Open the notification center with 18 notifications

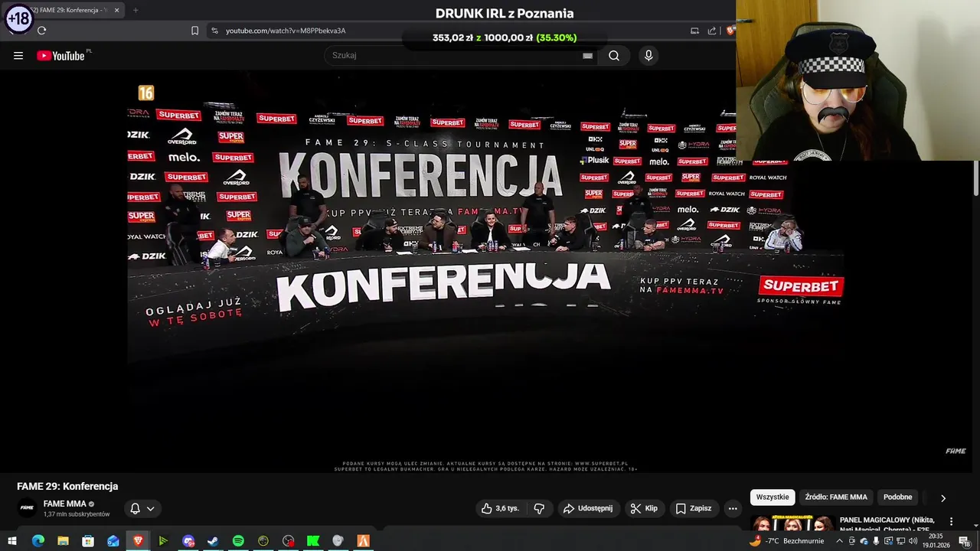[x=965, y=541]
